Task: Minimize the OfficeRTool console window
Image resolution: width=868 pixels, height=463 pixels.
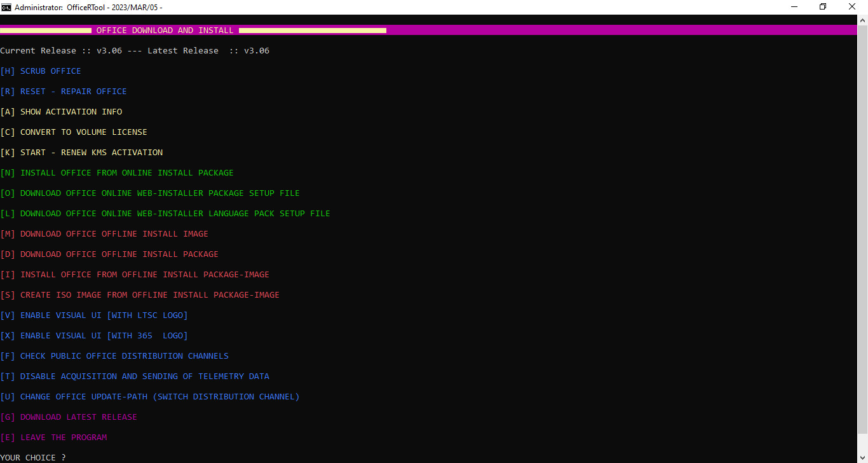Action: point(794,7)
